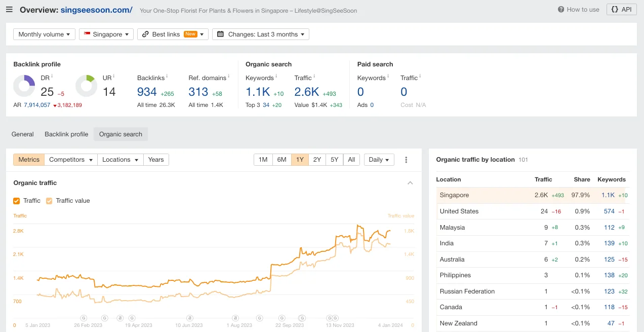
Task: Open the hamburger navigation menu
Action: click(x=9, y=10)
